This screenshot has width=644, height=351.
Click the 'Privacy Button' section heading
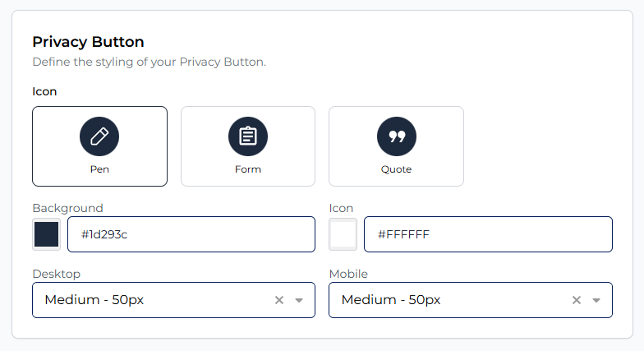click(88, 42)
